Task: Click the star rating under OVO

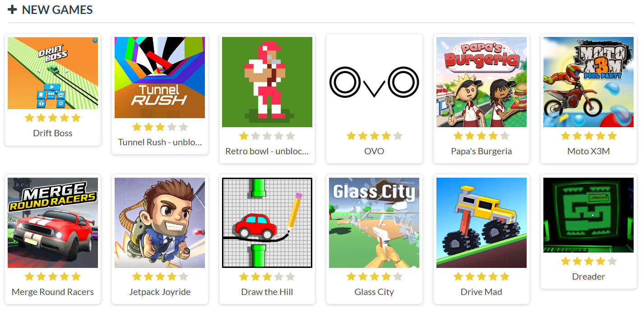Action: pos(374,136)
